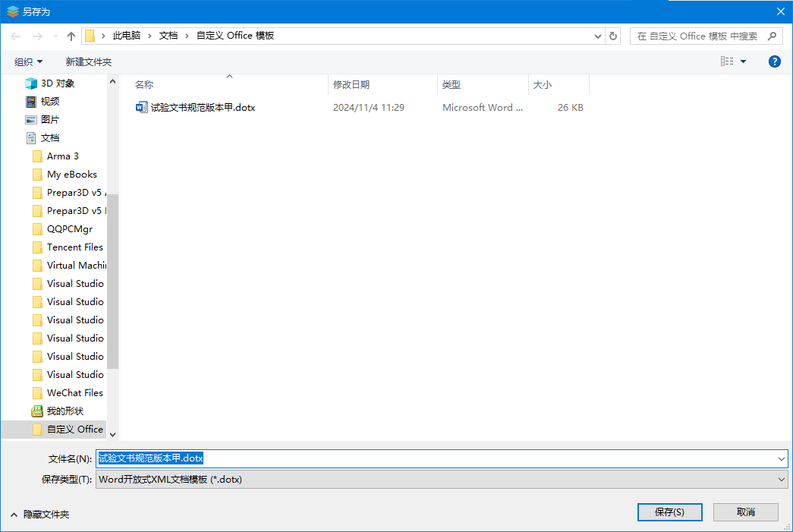The image size is (793, 532).
Task: Click the QQPCMgr folder icon
Action: 37,229
